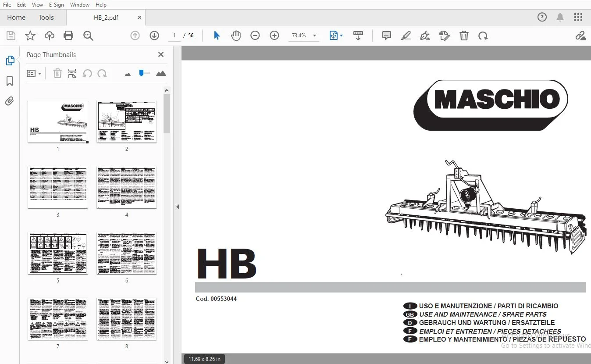
Task: Upload the file to cloud
Action: point(50,36)
